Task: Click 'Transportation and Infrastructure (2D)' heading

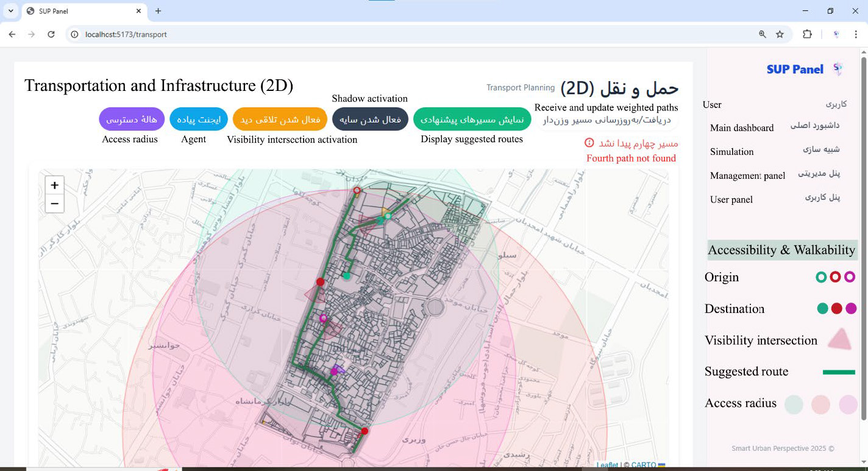Action: coord(158,86)
